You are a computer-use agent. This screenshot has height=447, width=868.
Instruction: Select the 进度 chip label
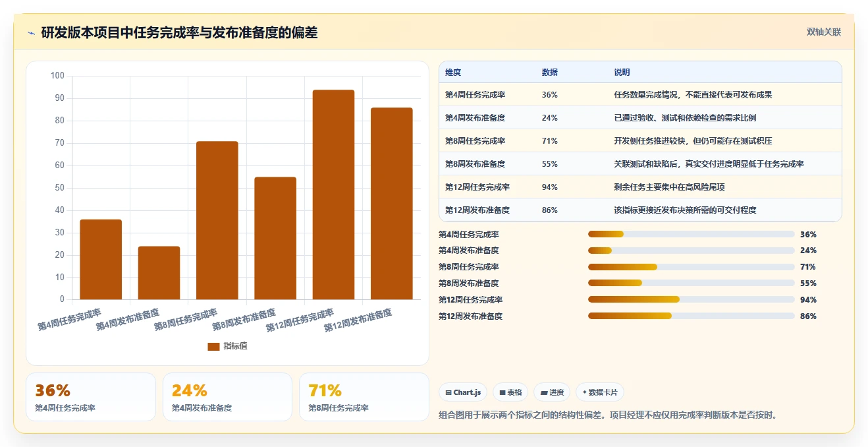tap(556, 392)
